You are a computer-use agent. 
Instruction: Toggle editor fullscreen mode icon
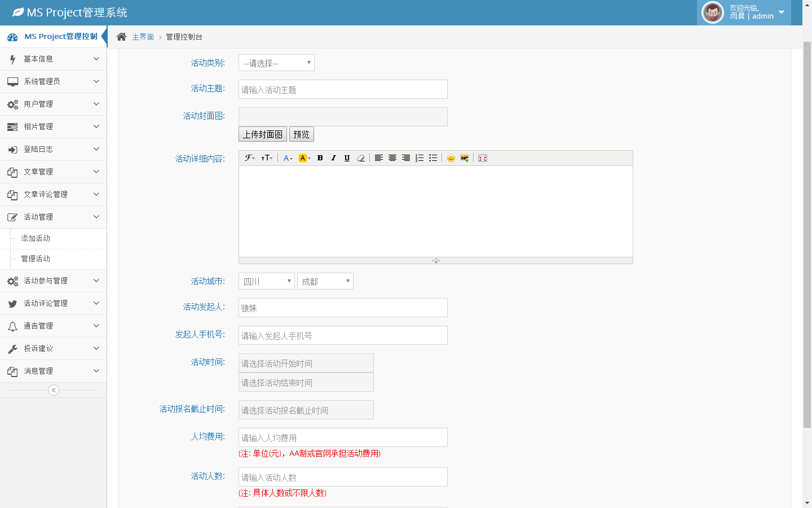click(483, 158)
